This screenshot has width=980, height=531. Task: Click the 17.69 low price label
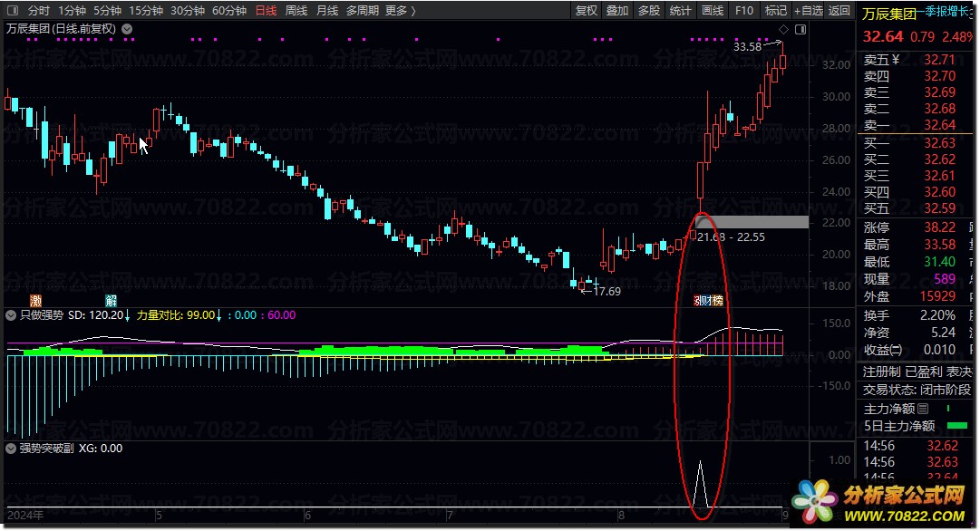pyautogui.click(x=606, y=291)
